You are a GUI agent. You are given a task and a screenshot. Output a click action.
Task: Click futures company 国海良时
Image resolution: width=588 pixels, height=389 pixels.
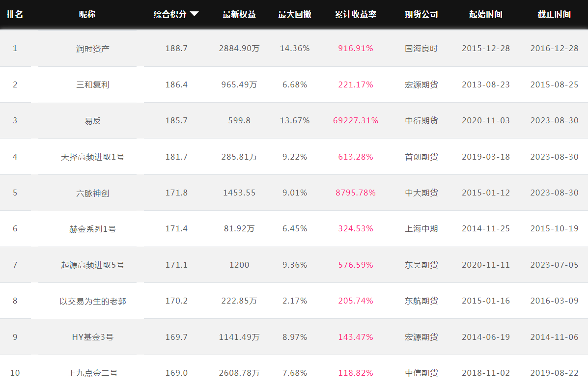point(421,49)
